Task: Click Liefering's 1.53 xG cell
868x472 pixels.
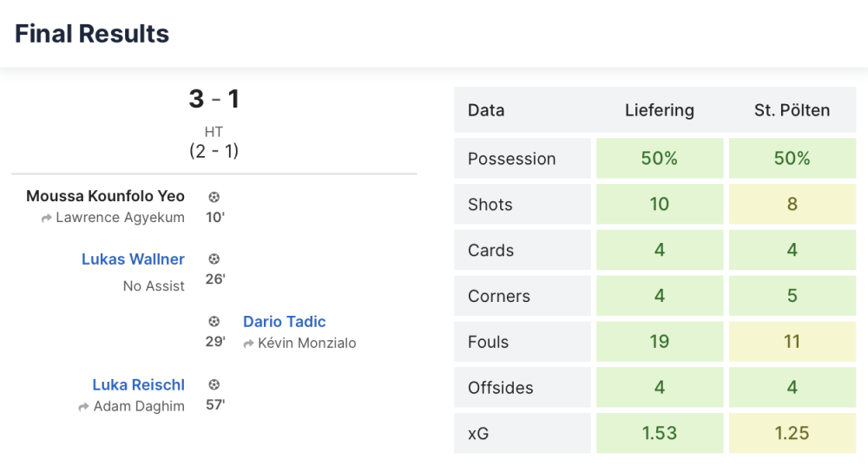Action: (660, 433)
